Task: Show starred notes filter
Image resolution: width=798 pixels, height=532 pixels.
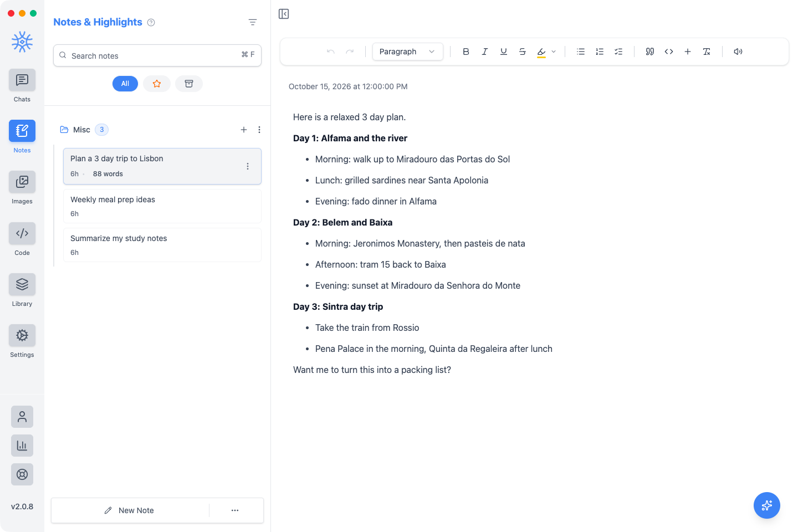Action: pyautogui.click(x=157, y=84)
